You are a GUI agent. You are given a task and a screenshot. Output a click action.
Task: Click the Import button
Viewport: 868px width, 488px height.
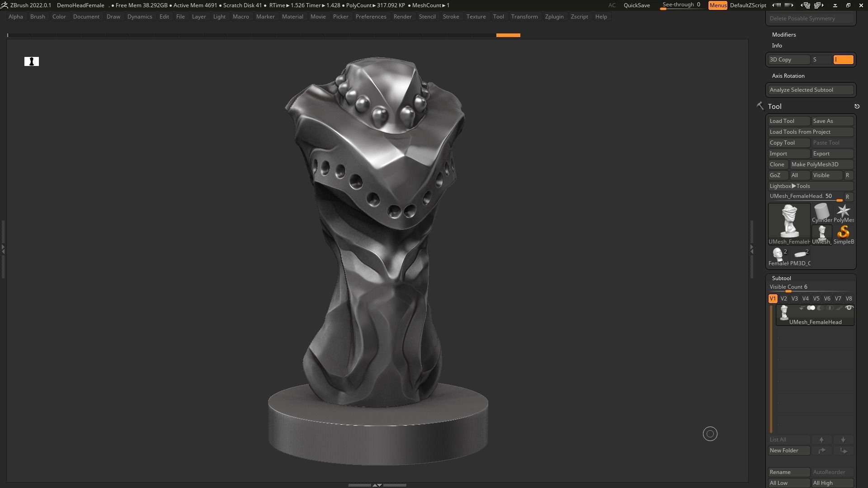[789, 154]
